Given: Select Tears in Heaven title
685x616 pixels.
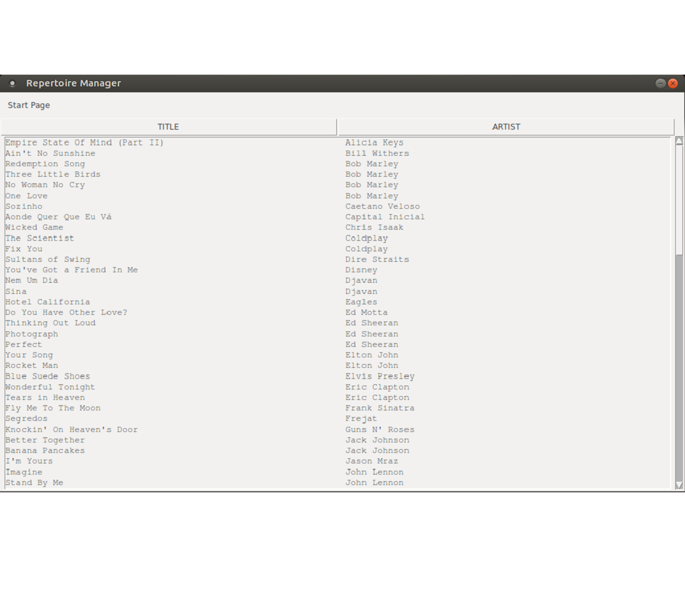Looking at the screenshot, I should point(45,398).
